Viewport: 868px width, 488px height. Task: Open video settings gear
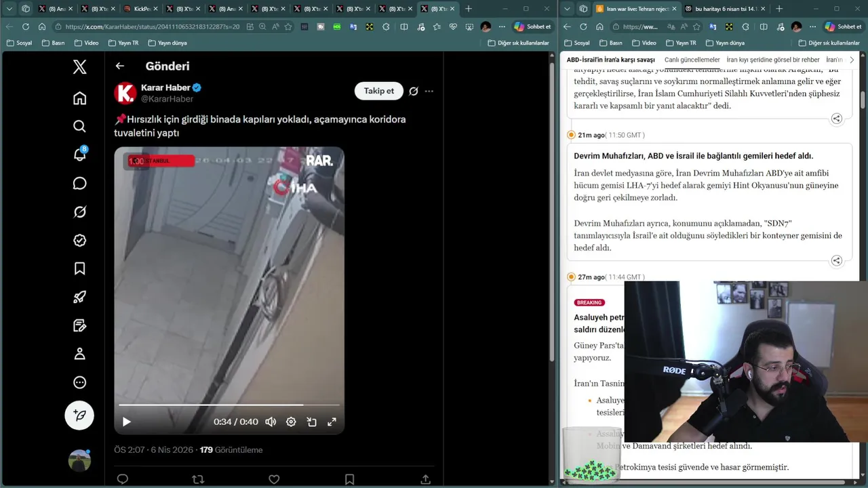pos(291,422)
